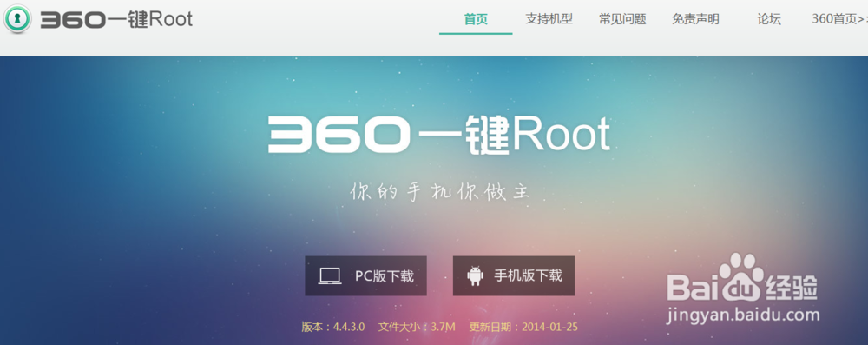Download the mobile version via 手机版下载
This screenshot has width=868, height=345.
click(514, 275)
